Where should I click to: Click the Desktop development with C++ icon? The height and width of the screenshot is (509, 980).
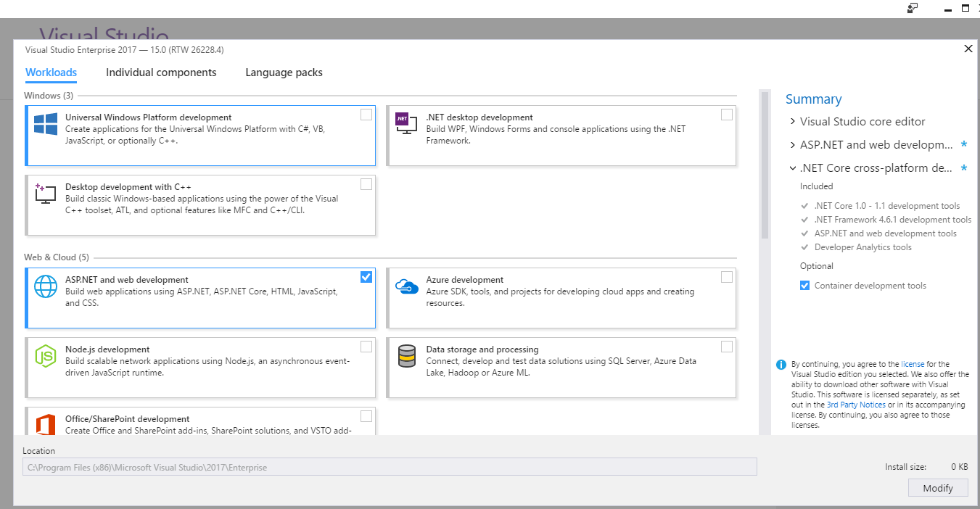point(45,194)
